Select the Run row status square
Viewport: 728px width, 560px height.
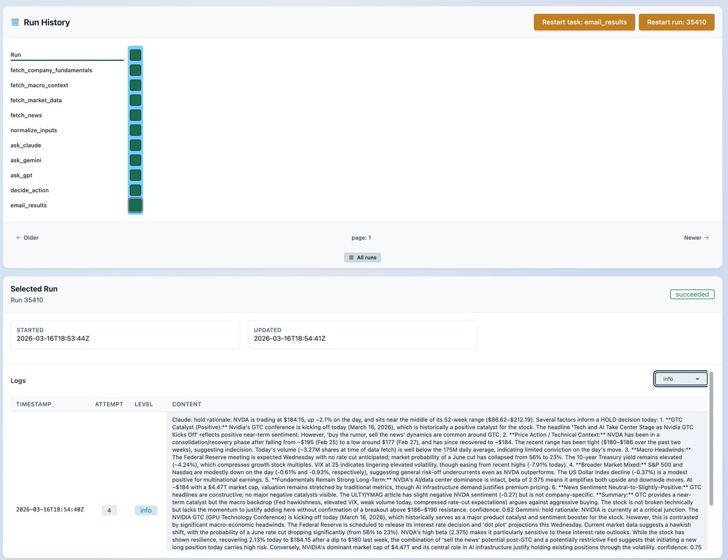pos(135,55)
